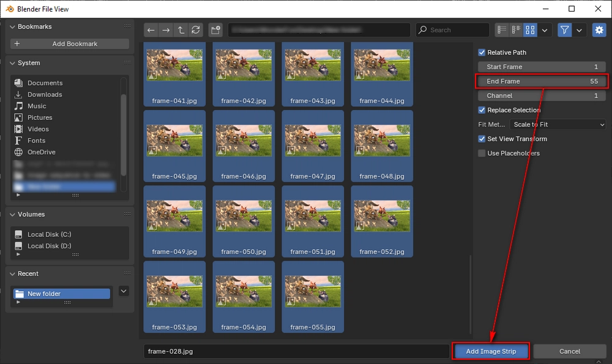
Task: Collapse the Volumes panel
Action: click(12, 214)
